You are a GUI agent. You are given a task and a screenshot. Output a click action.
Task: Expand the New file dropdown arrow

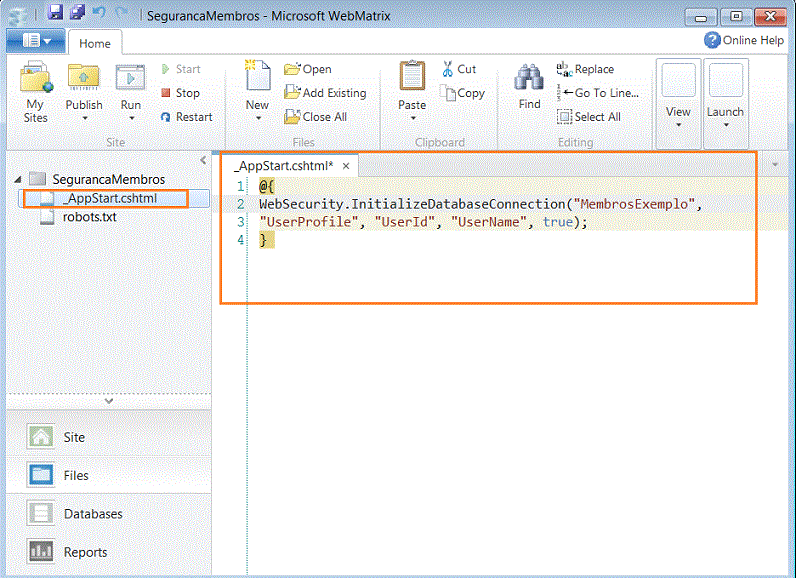pos(258,118)
